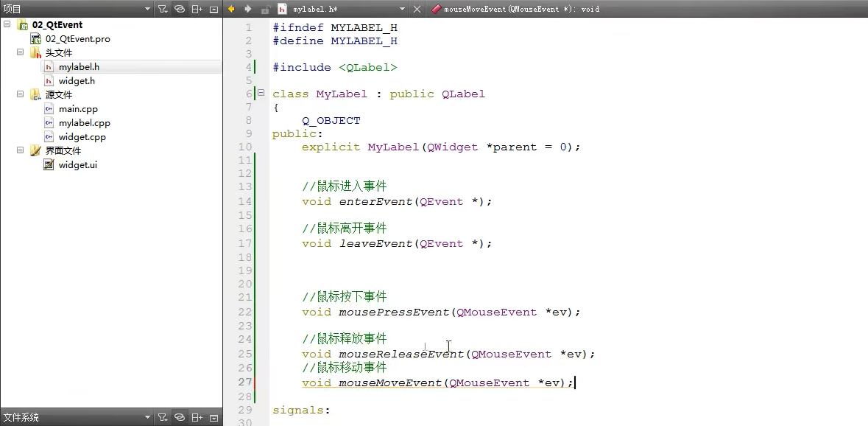Click the main.cpp file icon
Screen dimensions: 868x426
coord(49,109)
